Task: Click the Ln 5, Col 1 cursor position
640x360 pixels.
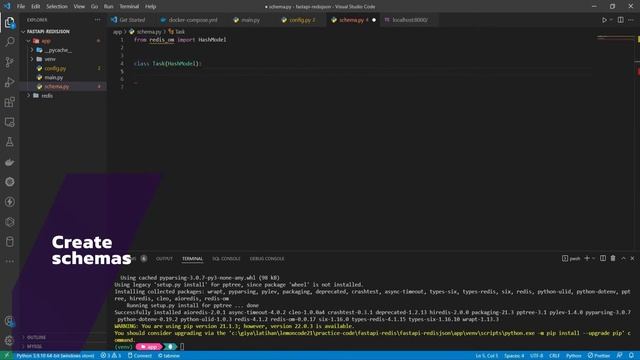Action: (487, 356)
